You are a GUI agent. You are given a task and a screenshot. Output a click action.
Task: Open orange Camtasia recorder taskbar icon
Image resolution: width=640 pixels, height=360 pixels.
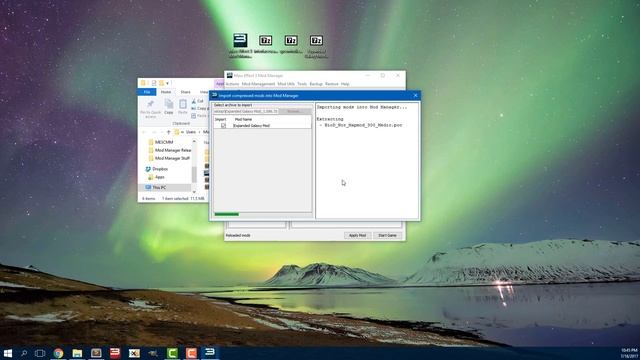[x=191, y=353]
